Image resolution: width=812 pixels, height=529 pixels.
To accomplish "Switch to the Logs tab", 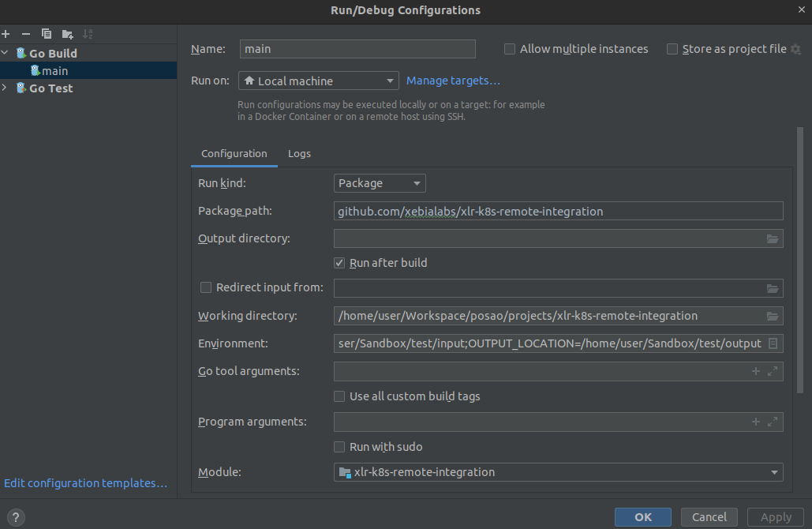I will pyautogui.click(x=299, y=154).
